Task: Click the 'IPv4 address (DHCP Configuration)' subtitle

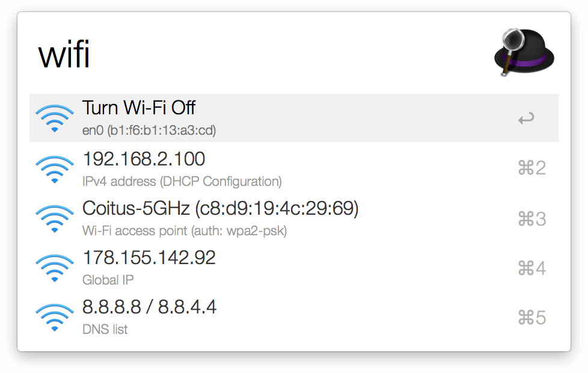Action: (182, 181)
